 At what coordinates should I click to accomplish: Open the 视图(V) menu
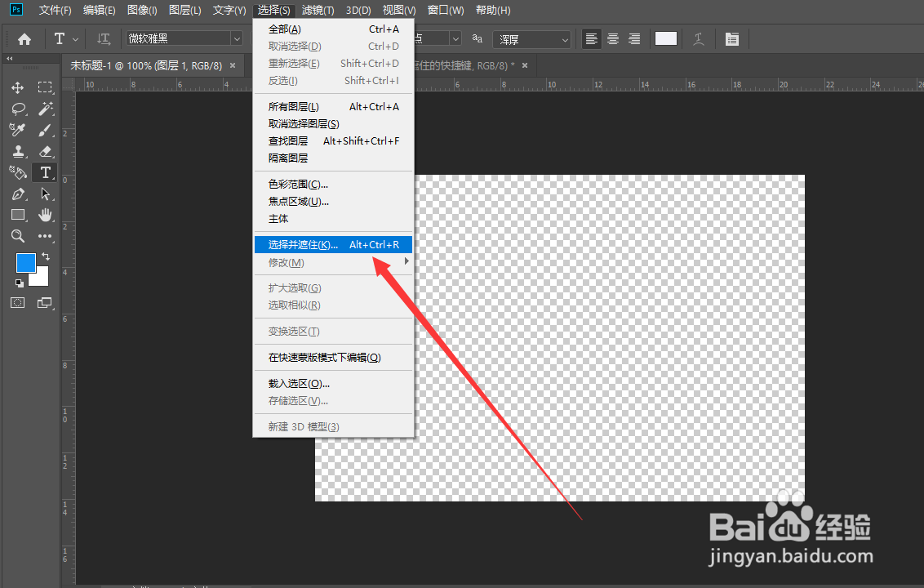[399, 10]
